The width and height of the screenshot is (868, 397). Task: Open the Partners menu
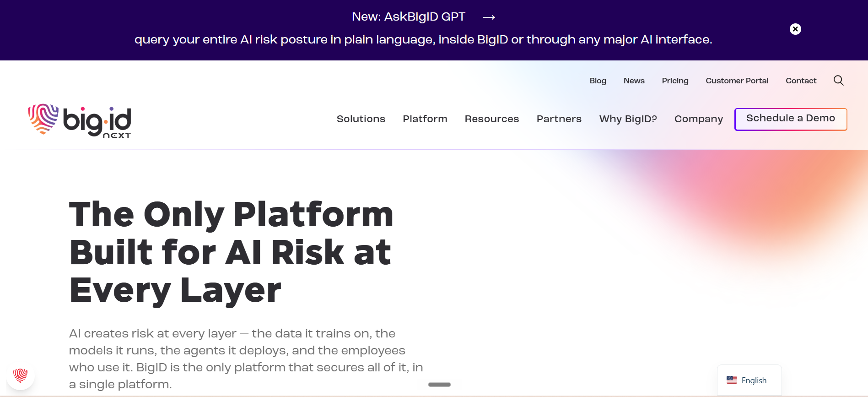pos(559,119)
